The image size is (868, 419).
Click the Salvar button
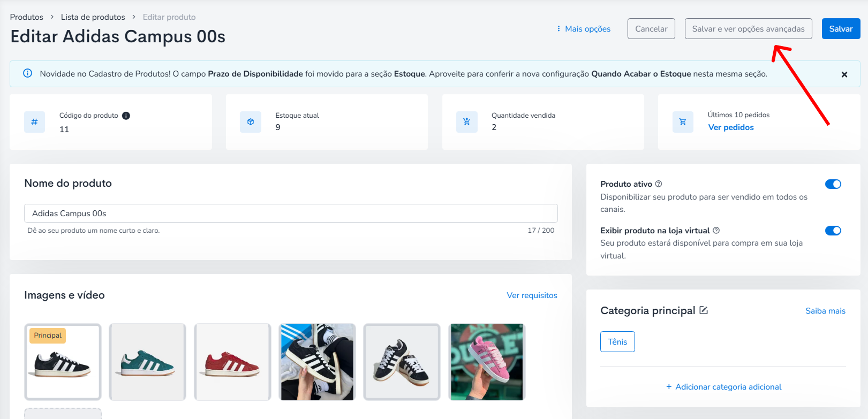tap(841, 29)
